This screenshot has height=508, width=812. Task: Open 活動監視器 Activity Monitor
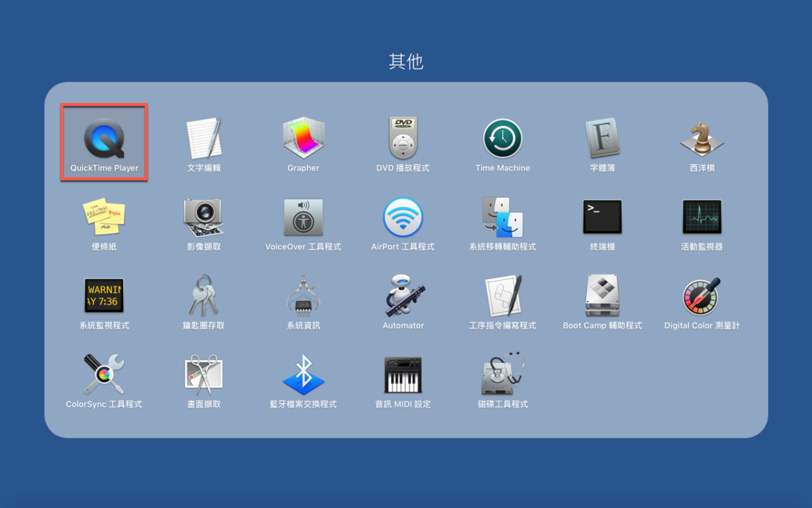pos(702,217)
